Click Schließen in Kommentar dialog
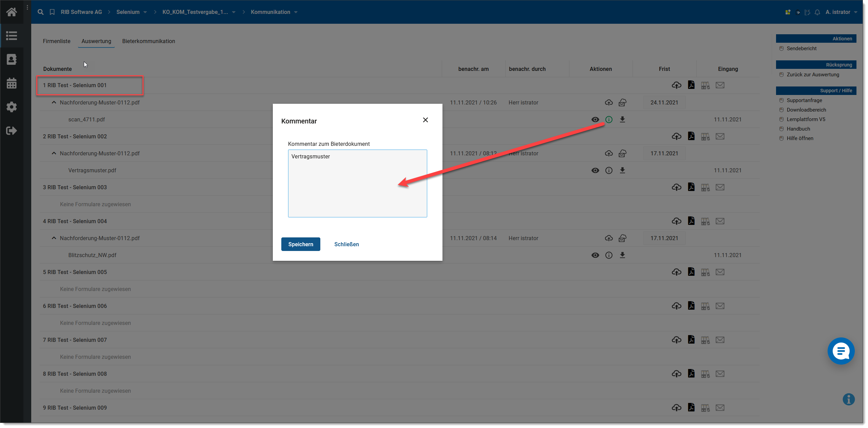The width and height of the screenshot is (868, 428). 346,244
